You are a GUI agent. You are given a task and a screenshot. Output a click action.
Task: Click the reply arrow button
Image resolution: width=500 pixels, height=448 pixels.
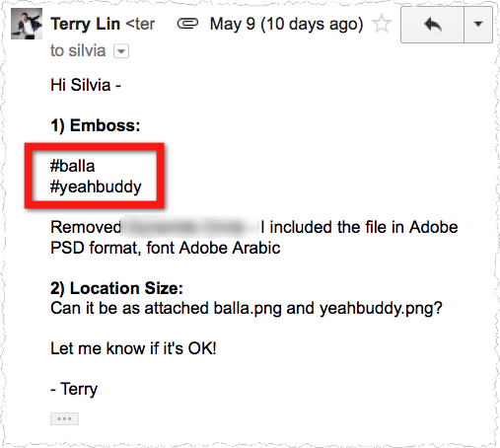pos(432,25)
